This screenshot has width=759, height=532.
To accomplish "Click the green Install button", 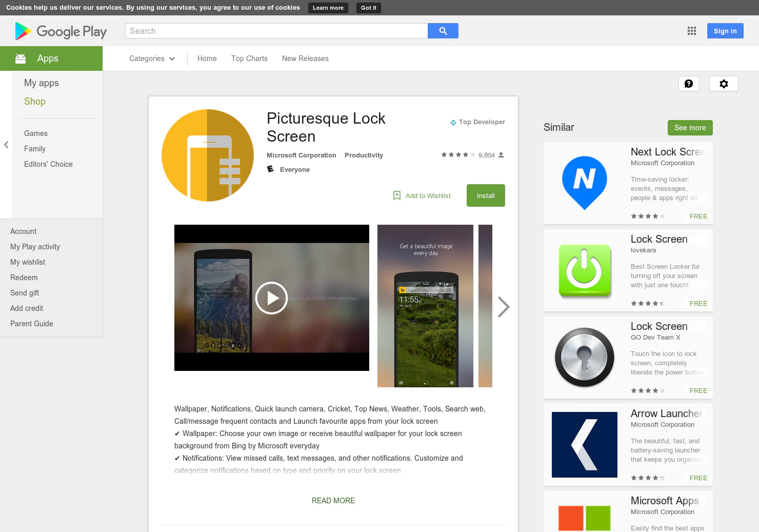I will 486,195.
